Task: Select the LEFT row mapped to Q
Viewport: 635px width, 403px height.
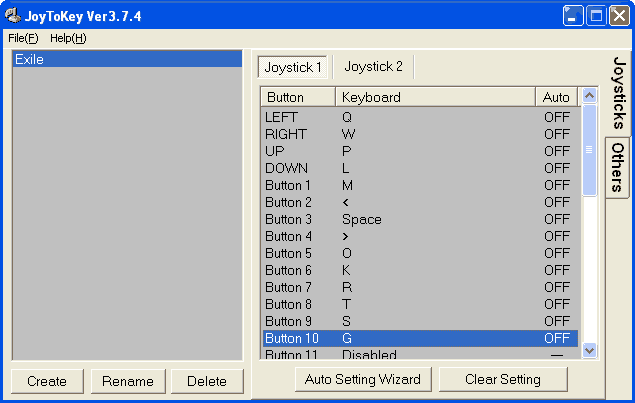Action: [x=420, y=117]
